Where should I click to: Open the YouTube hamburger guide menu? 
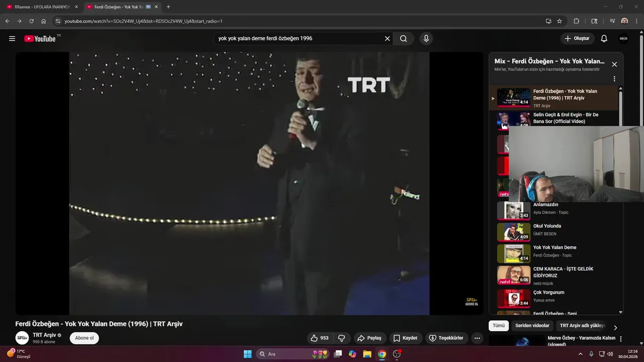click(x=12, y=39)
